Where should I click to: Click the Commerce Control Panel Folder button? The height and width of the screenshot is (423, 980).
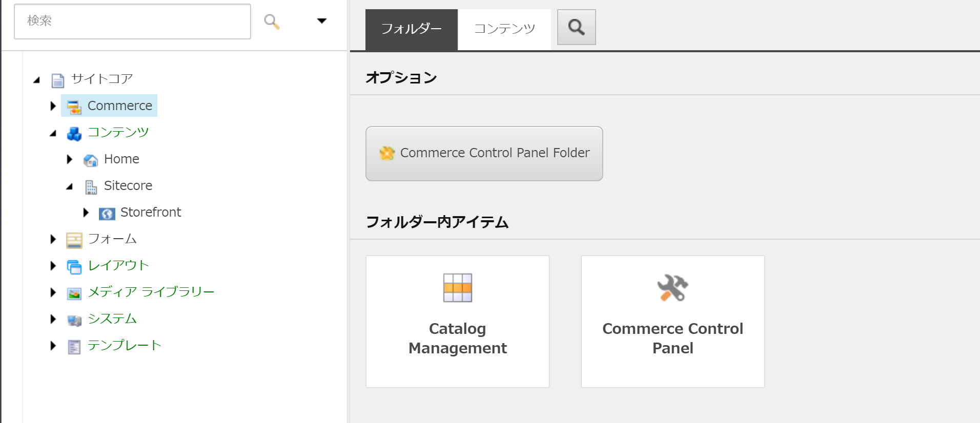coord(484,154)
